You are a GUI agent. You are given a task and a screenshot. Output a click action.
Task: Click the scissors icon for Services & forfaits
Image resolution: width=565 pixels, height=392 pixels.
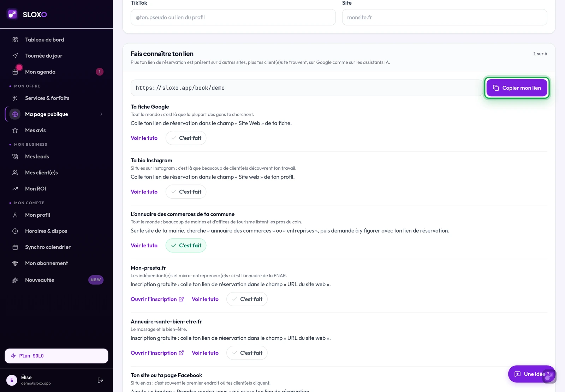tap(15, 98)
